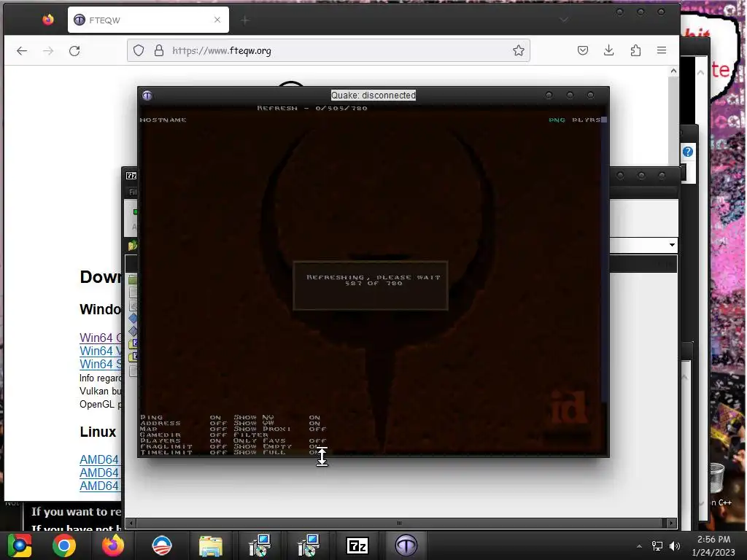Click the Quake window title icon
This screenshot has width=747, height=560.
147,96
